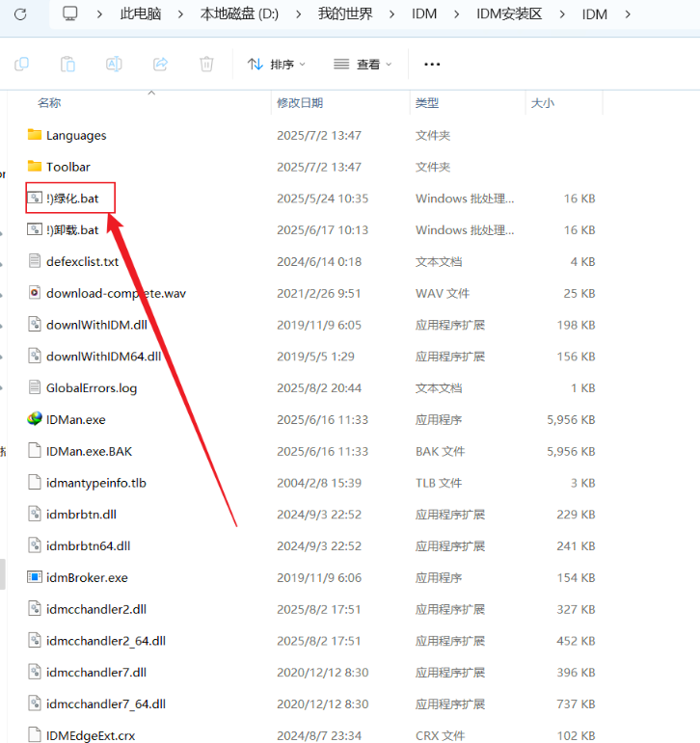Screen dimensions: 700x743
Task: Go to IDM安装区 in the breadcrumb
Action: click(x=509, y=14)
